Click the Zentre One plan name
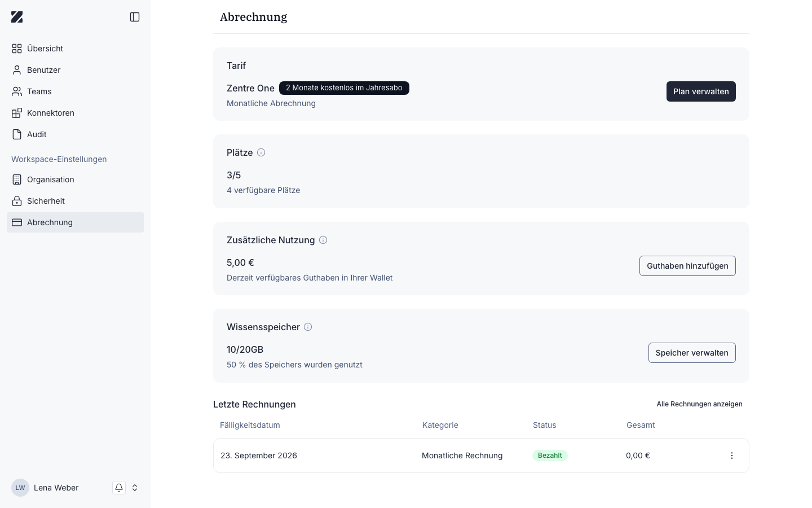This screenshot has width=812, height=508. click(x=250, y=88)
